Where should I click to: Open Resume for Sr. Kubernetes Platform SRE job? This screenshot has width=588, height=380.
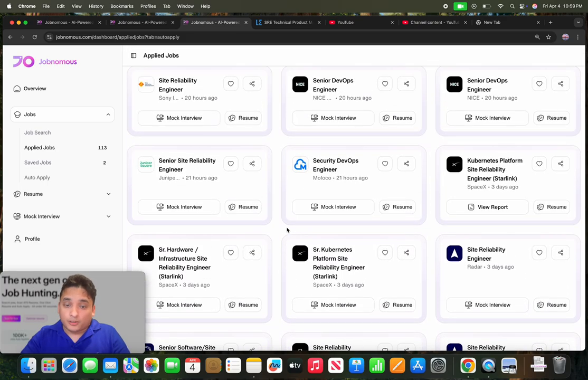(397, 305)
